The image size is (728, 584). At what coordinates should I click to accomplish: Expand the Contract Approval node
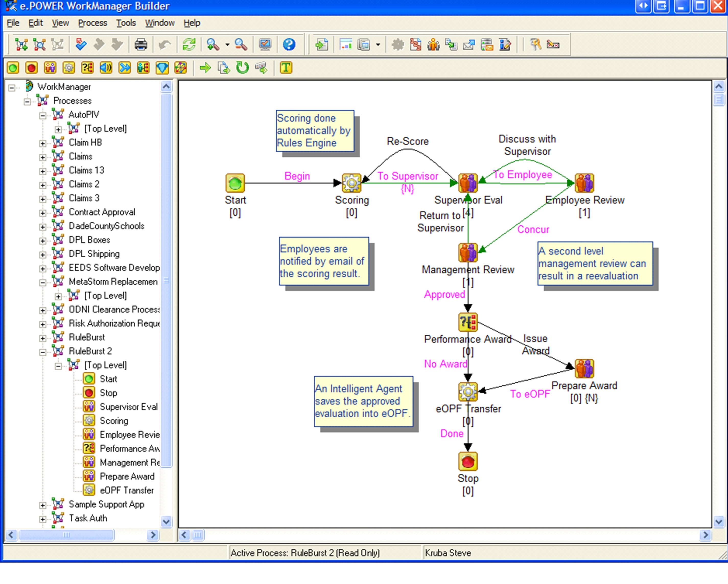pyautogui.click(x=43, y=213)
